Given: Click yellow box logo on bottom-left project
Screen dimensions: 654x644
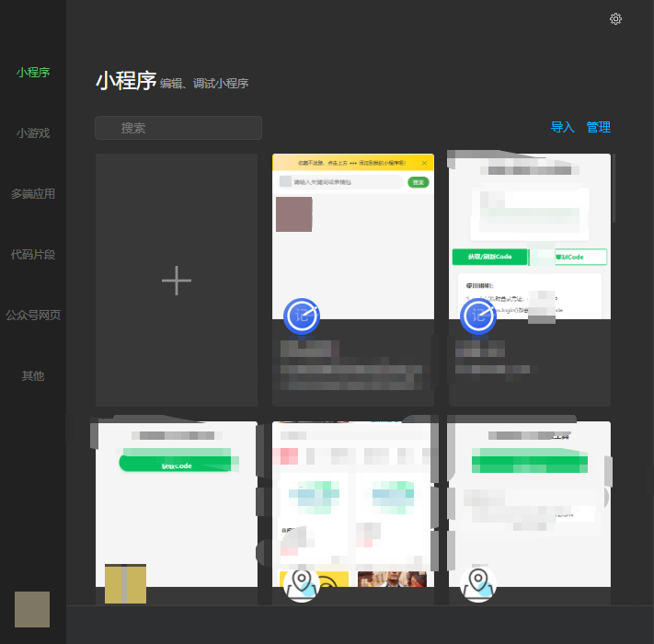Looking at the screenshot, I should pyautogui.click(x=125, y=584).
